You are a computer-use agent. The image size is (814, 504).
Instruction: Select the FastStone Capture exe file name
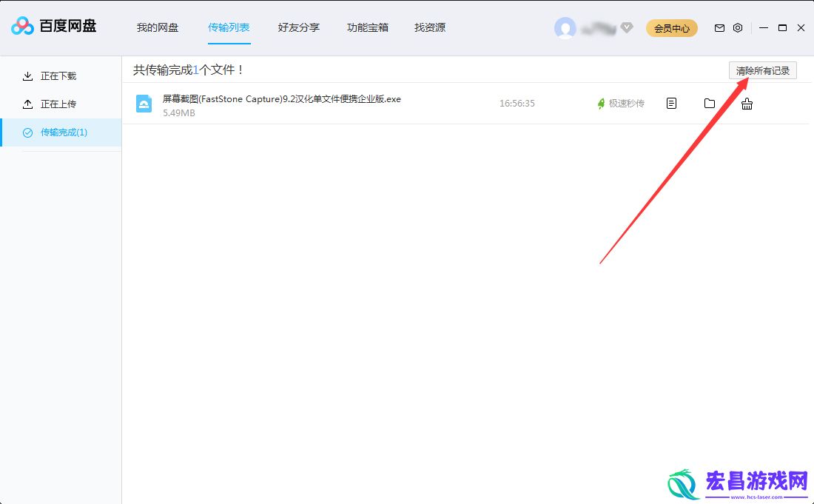click(282, 98)
